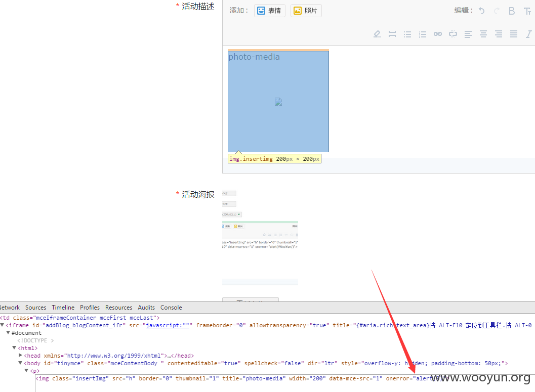Align text right
This screenshot has height=392, width=535.
[x=499, y=34]
